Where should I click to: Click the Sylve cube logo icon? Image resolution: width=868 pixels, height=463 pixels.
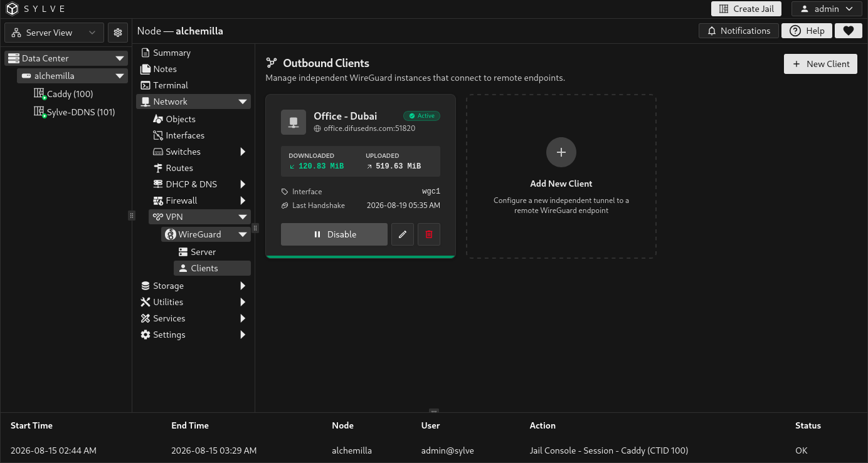(13, 9)
